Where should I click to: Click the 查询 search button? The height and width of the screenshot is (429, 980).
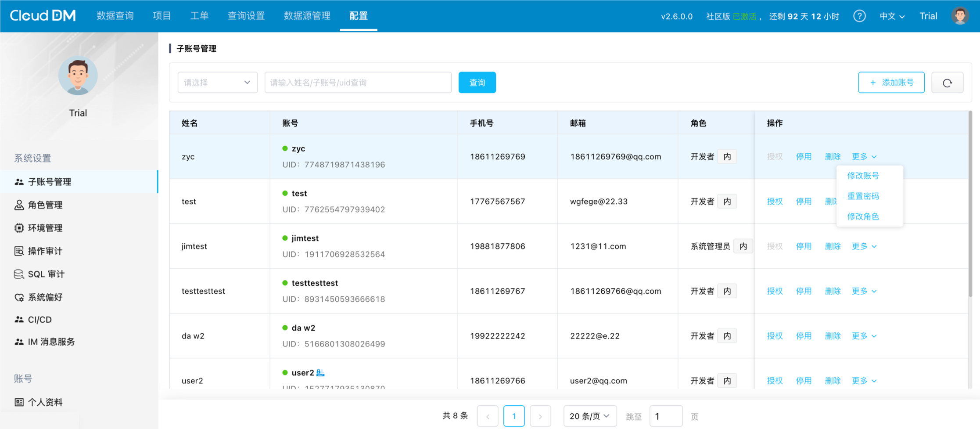click(477, 83)
